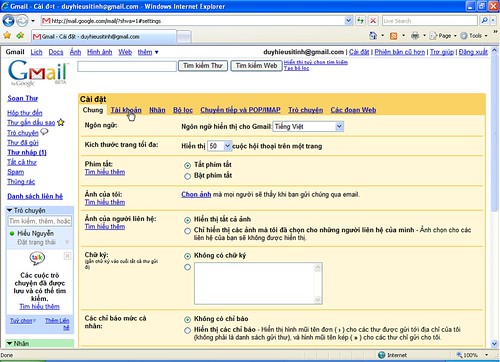Click the Thêm Liên hệ add contact link
The image size is (500, 362).
57,324
